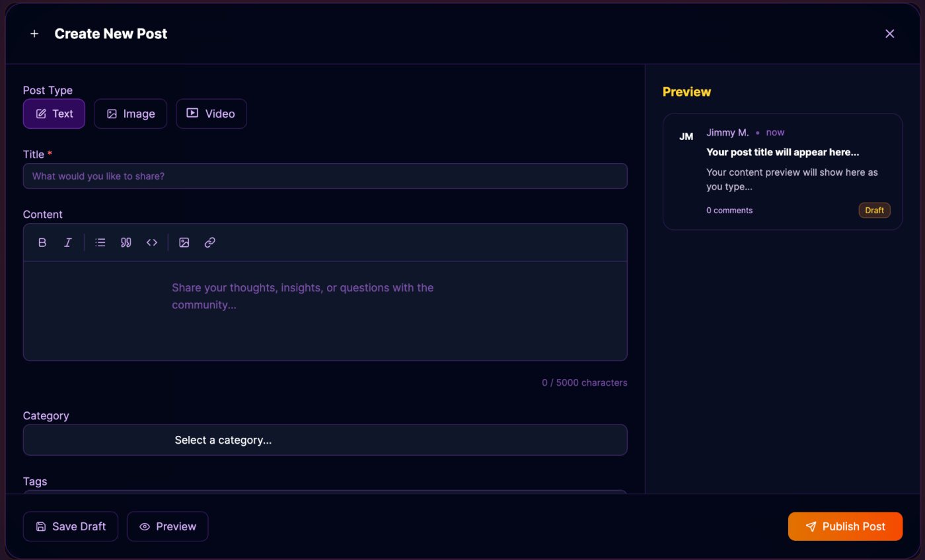This screenshot has width=925, height=560.
Task: Click the Title input field
Action: pyautogui.click(x=325, y=176)
